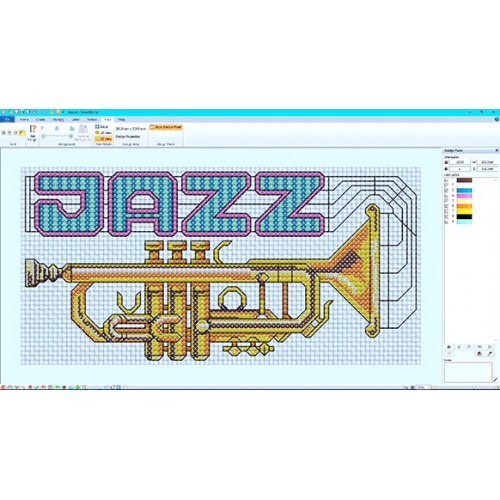Switch to the Home ribbon tab

coord(24,119)
